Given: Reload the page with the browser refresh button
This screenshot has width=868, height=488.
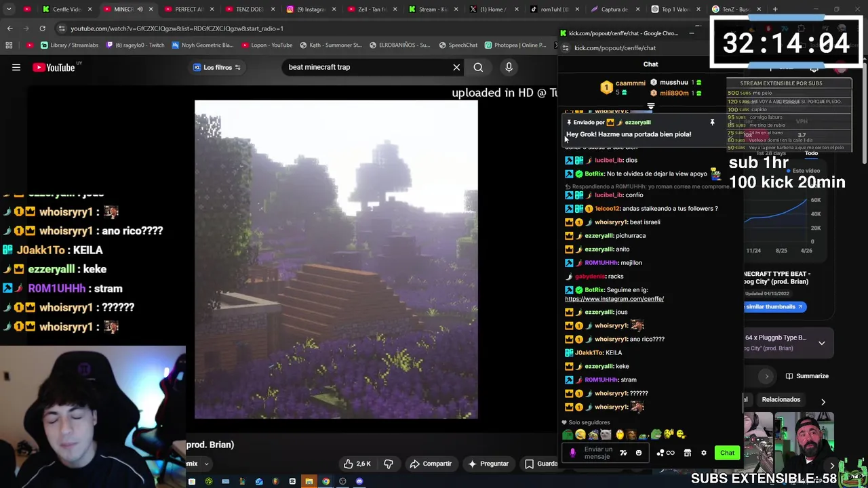Looking at the screenshot, I should click(x=42, y=28).
